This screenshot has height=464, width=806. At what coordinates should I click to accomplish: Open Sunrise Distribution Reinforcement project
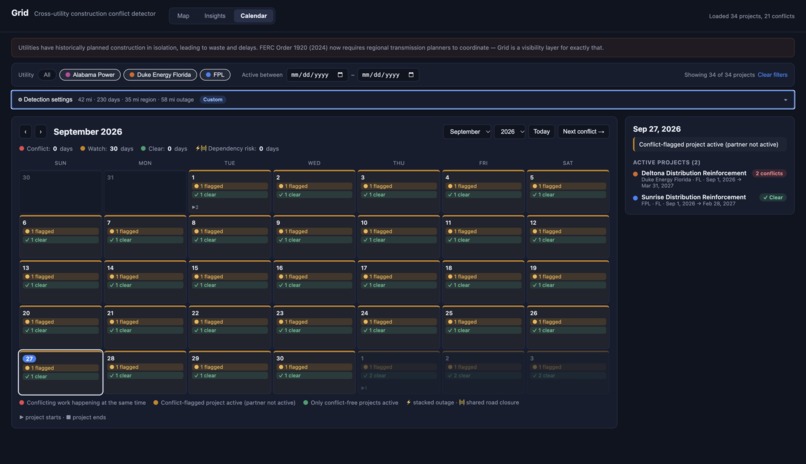(x=693, y=197)
